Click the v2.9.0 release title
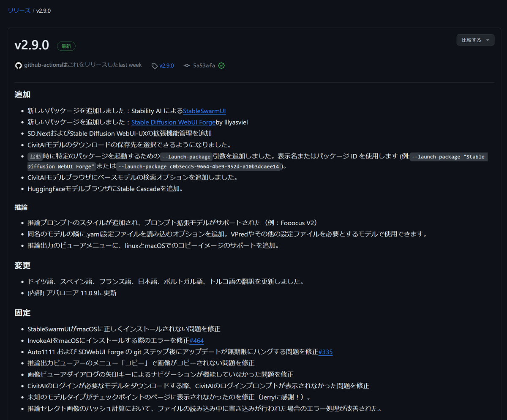Image resolution: width=507 pixels, height=420 pixels. (32, 45)
